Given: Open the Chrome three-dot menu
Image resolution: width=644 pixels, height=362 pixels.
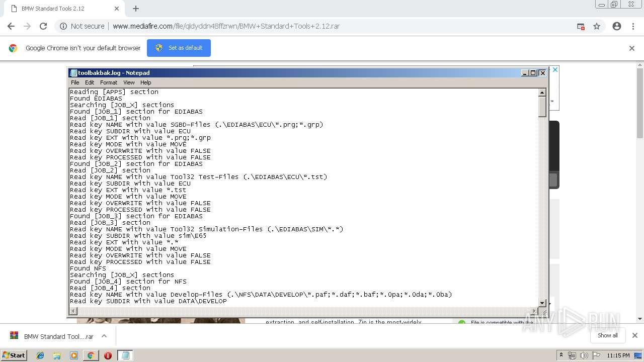Looking at the screenshot, I should [633, 26].
